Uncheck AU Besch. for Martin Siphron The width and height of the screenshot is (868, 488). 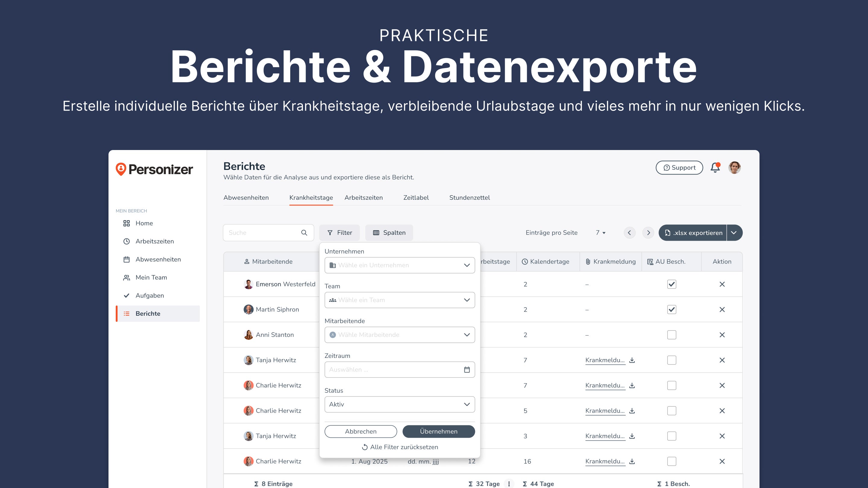671,309
